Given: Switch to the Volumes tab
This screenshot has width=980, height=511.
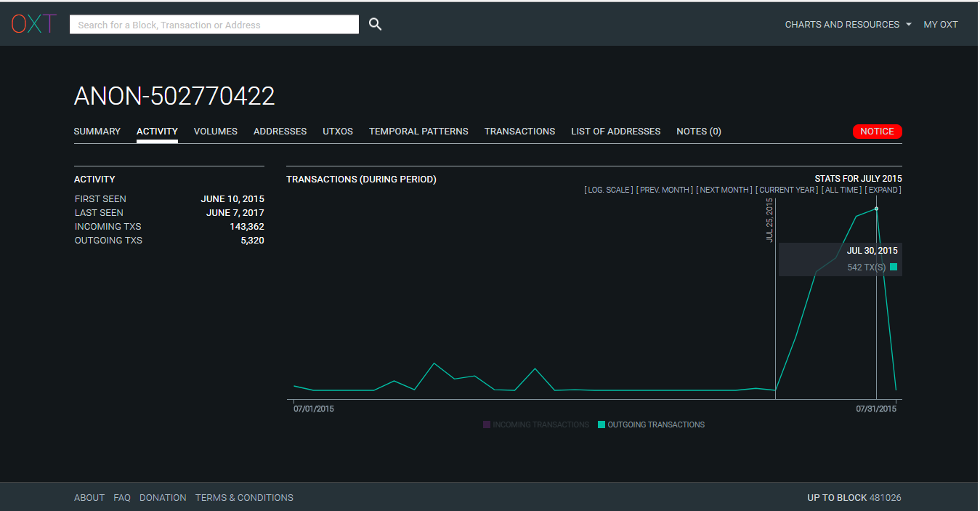Looking at the screenshot, I should coord(215,132).
